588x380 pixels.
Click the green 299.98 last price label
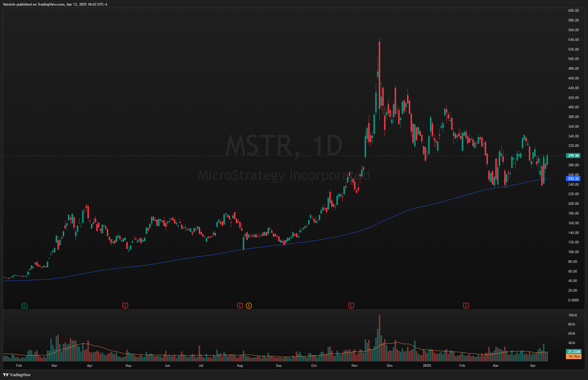click(x=573, y=155)
